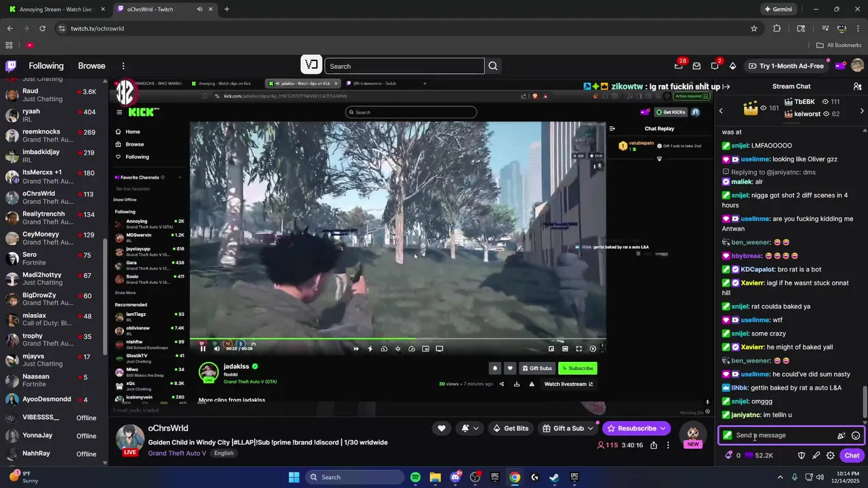Expand the system tray hidden icons
Screen dimensions: 868x488
[x=780, y=477]
